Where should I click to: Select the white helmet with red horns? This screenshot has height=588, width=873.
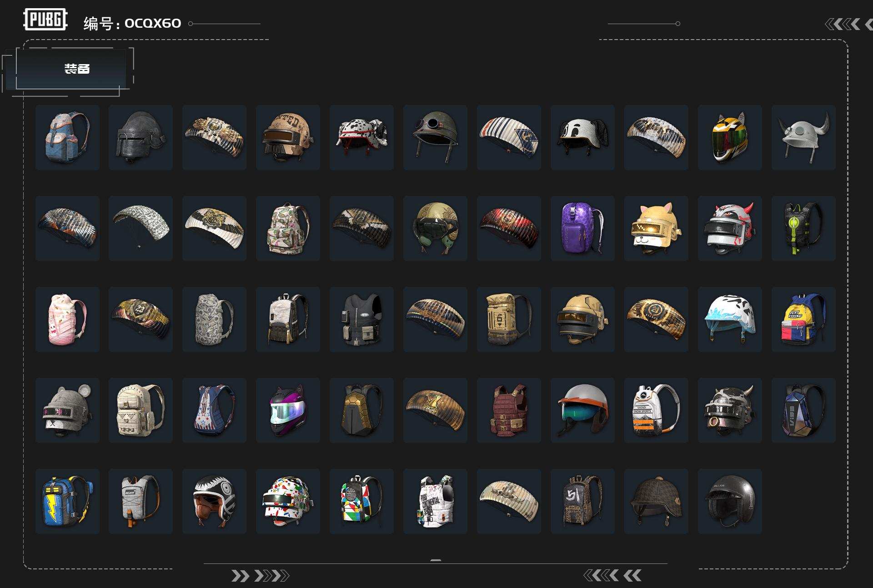pos(730,228)
